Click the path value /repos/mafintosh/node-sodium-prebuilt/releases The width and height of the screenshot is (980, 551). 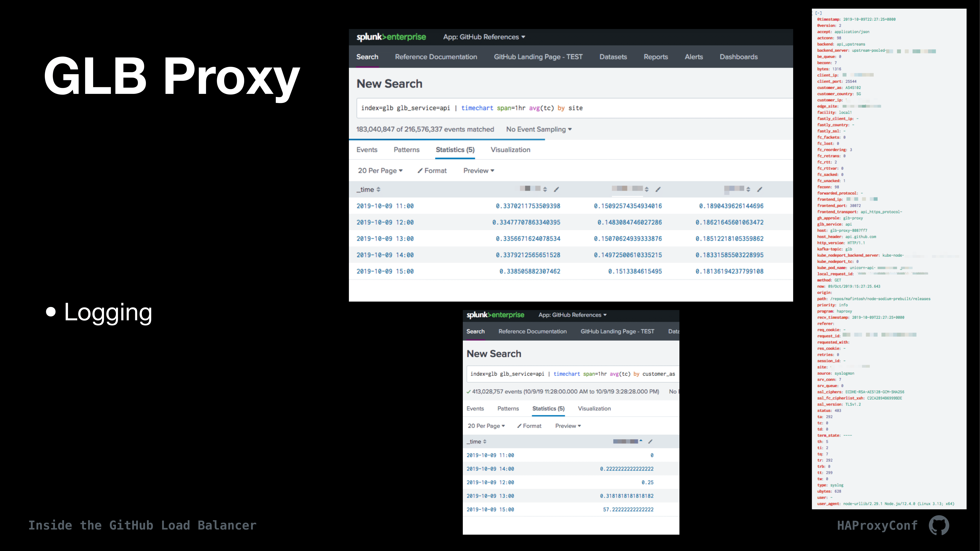coord(880,299)
